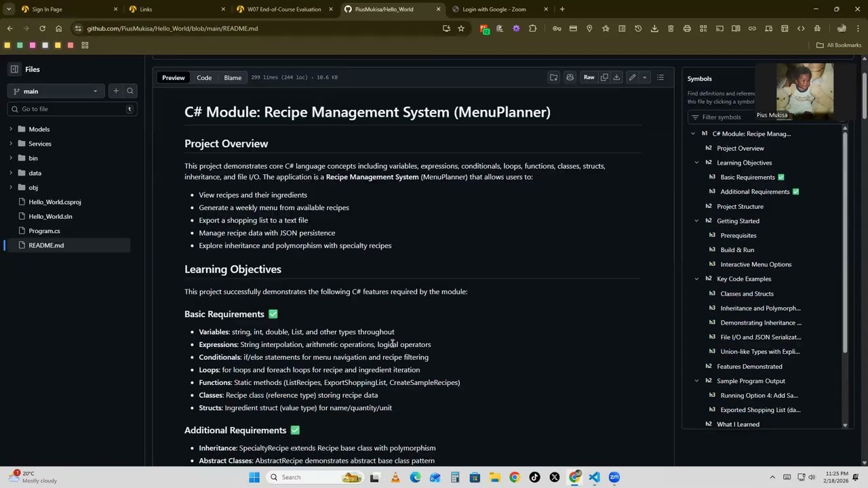Open Program.cs file

[x=44, y=230]
